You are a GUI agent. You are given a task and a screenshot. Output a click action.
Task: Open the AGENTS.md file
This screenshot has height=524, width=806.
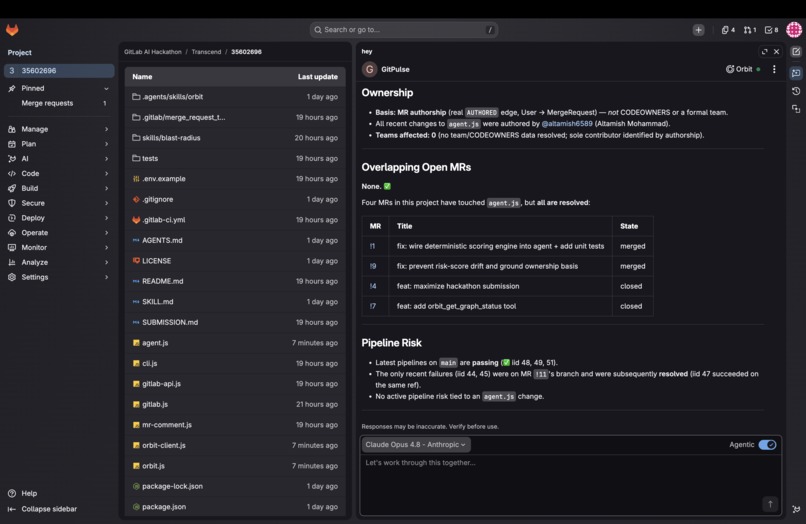[162, 241]
